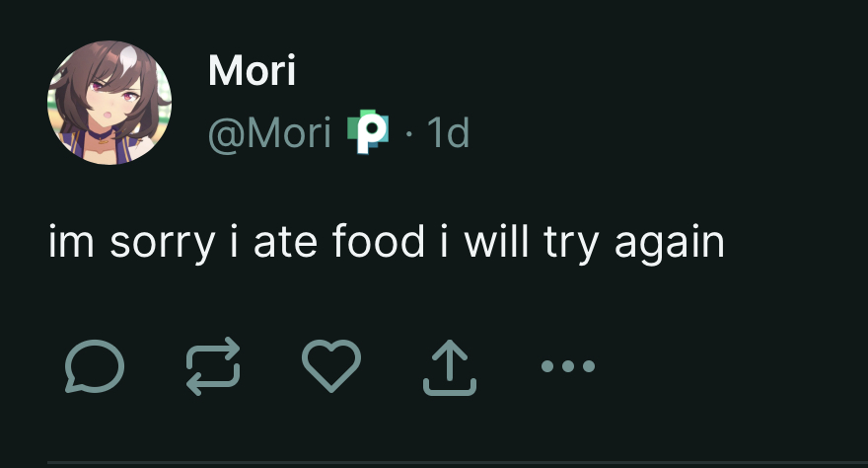This screenshot has width=868, height=468.
Task: Like the post with the heart icon
Action: (x=331, y=366)
